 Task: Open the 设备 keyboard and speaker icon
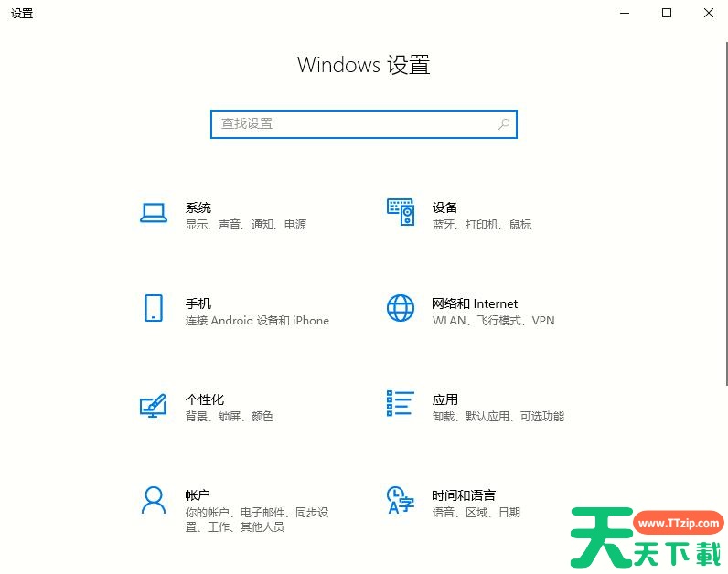pyautogui.click(x=401, y=212)
